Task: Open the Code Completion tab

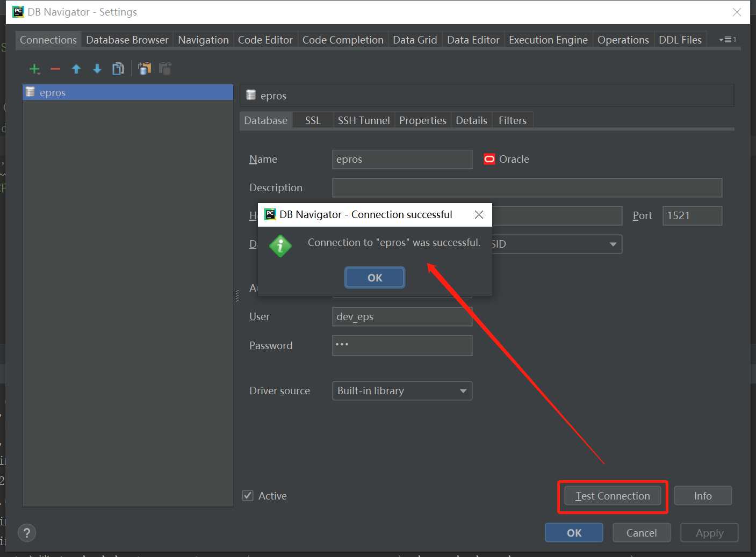Action: [343, 40]
